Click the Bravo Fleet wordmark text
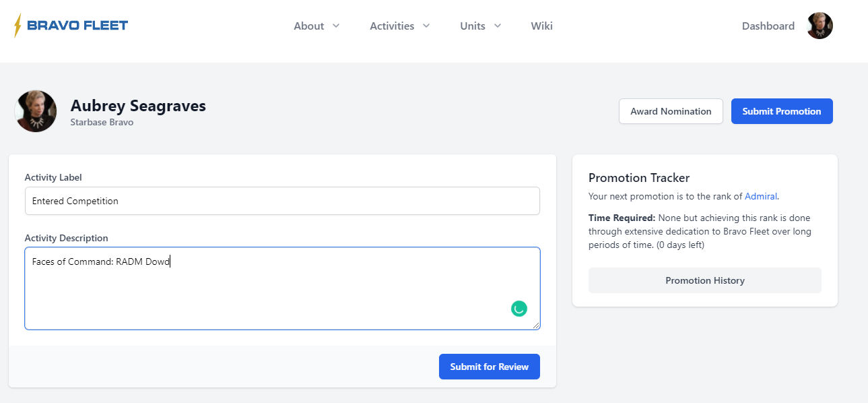 (77, 26)
